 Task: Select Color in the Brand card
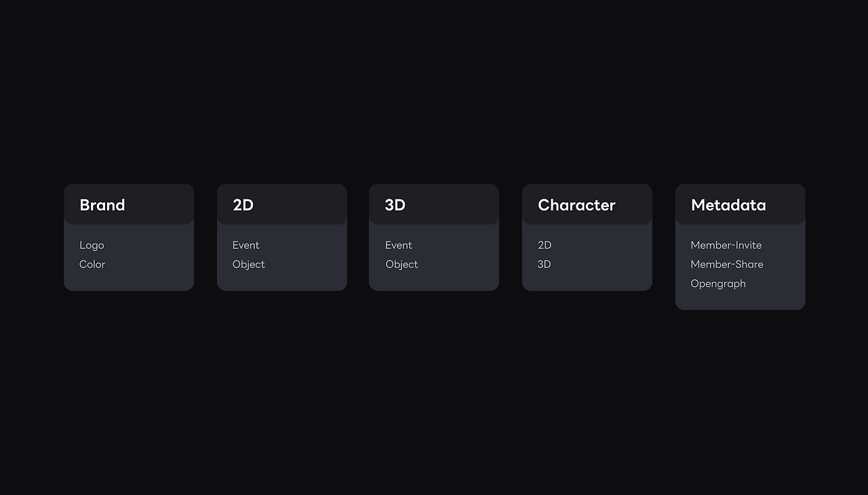92,264
